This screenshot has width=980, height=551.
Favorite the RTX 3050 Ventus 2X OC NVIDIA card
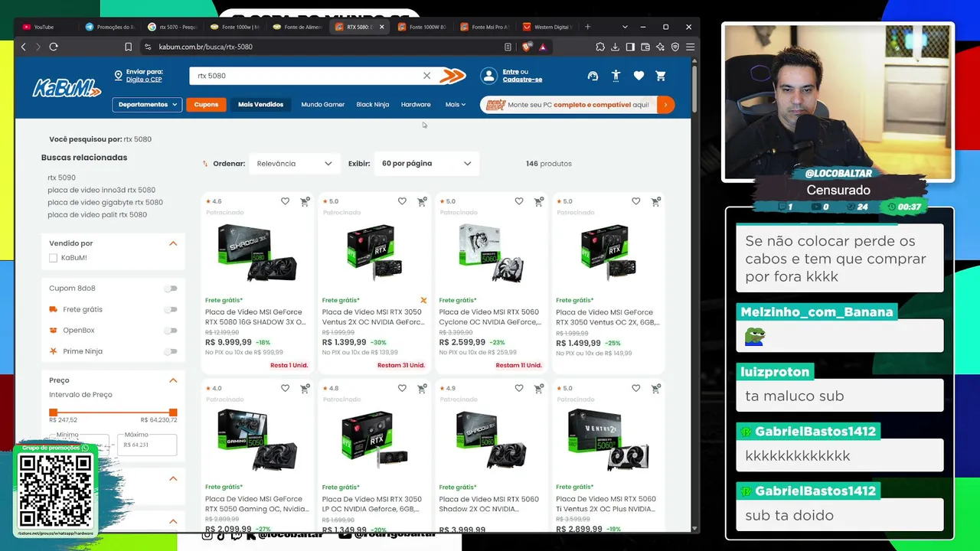pyautogui.click(x=402, y=201)
